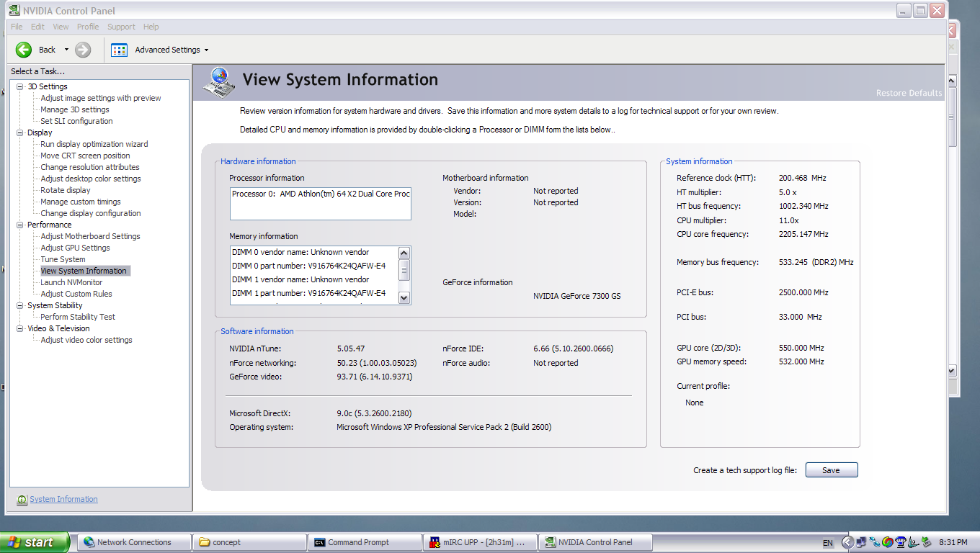
Task: Click Save to create tech support log
Action: pyautogui.click(x=831, y=470)
